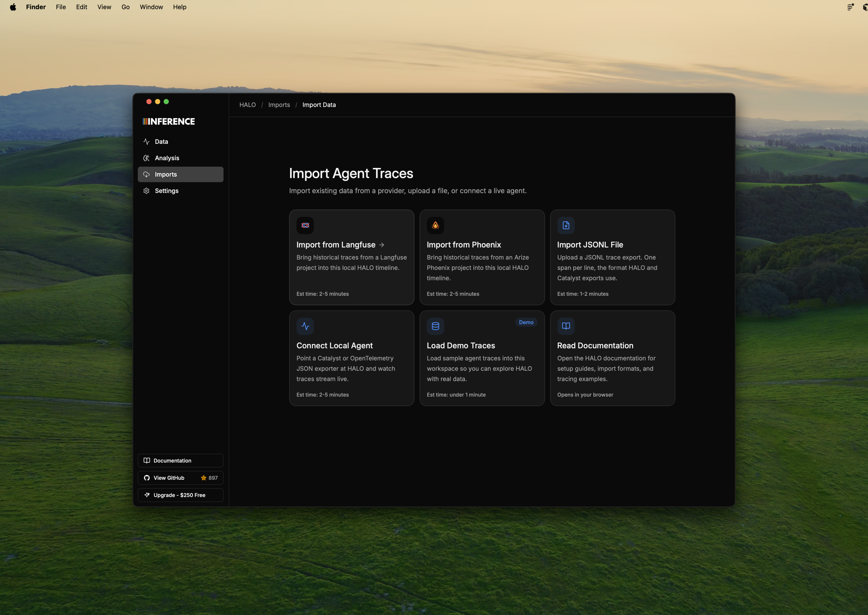Click the View GitHub button
The width and height of the screenshot is (868, 615).
(181, 478)
